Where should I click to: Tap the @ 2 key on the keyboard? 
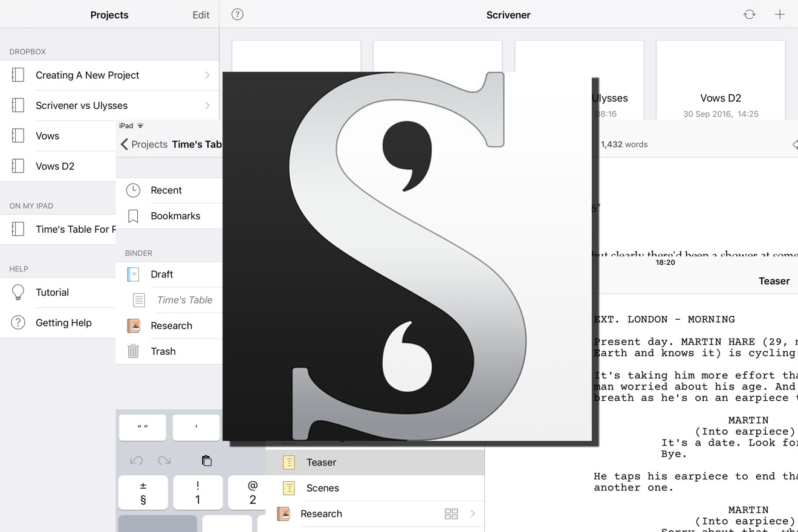247,493
